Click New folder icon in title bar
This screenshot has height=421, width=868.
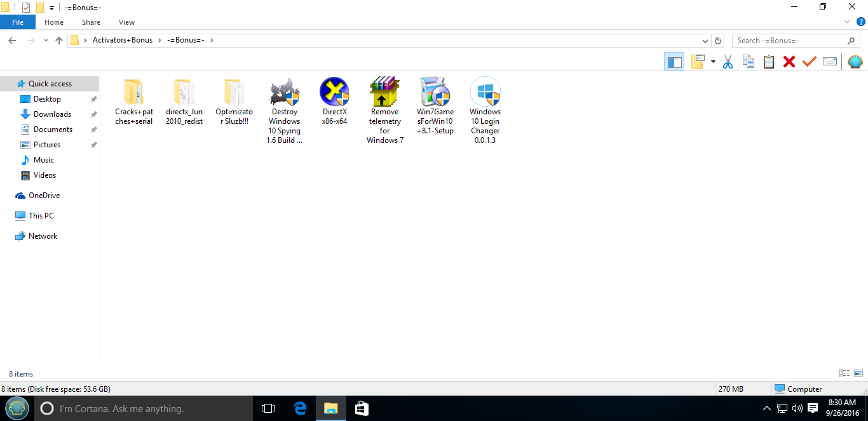click(40, 8)
